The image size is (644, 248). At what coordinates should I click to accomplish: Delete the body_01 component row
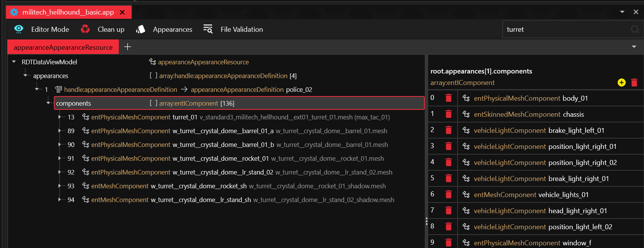448,98
